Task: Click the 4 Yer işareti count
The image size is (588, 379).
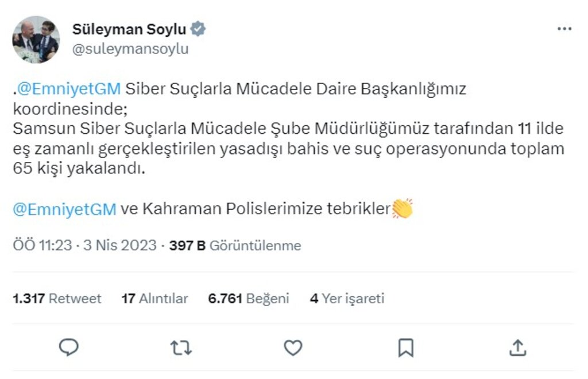Action: point(347,299)
